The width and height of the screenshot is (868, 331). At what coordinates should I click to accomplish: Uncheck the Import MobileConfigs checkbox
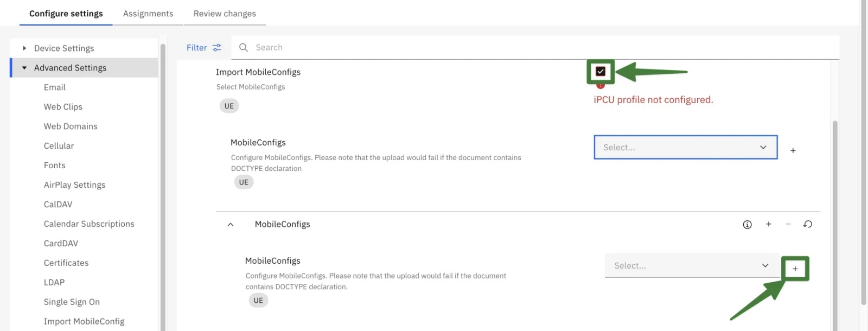pyautogui.click(x=600, y=70)
